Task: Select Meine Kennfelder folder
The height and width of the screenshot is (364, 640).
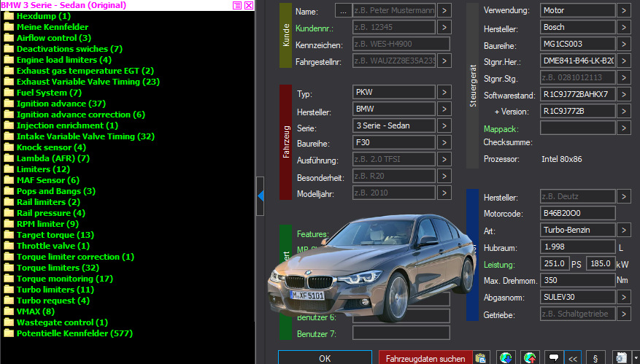Action: click(x=46, y=27)
